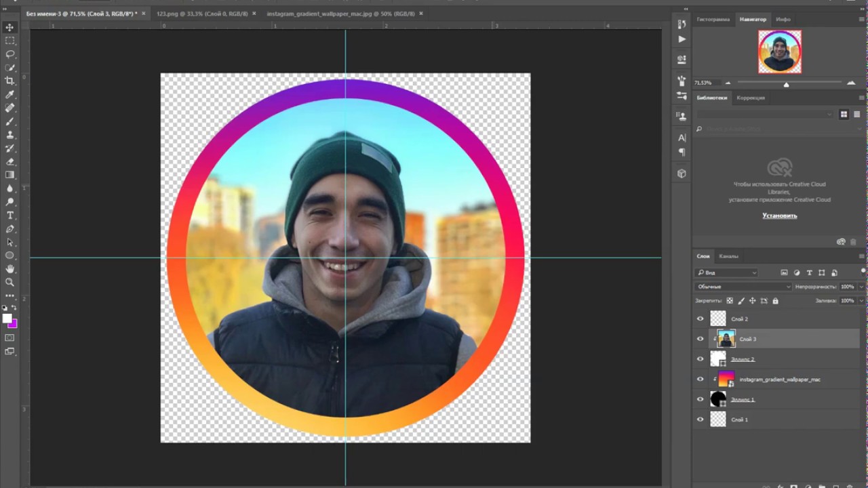Open the Brushes panel icon
Image resolution: width=868 pixels, height=488 pixels.
682,81
